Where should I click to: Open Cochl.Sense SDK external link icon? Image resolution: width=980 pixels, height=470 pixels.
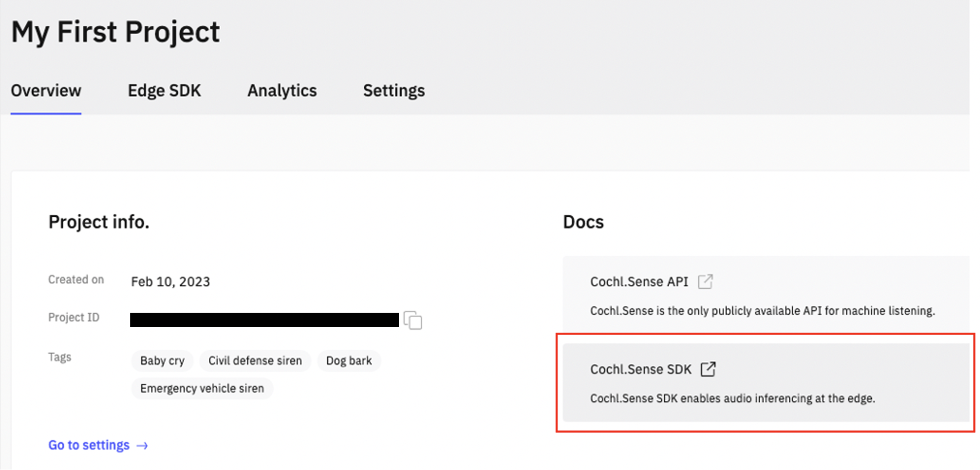(708, 369)
